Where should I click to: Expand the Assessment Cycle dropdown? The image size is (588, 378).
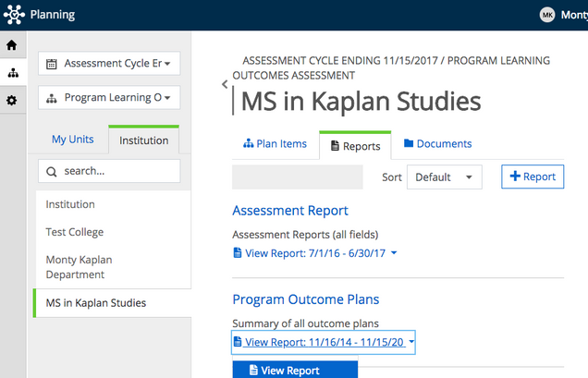click(109, 64)
